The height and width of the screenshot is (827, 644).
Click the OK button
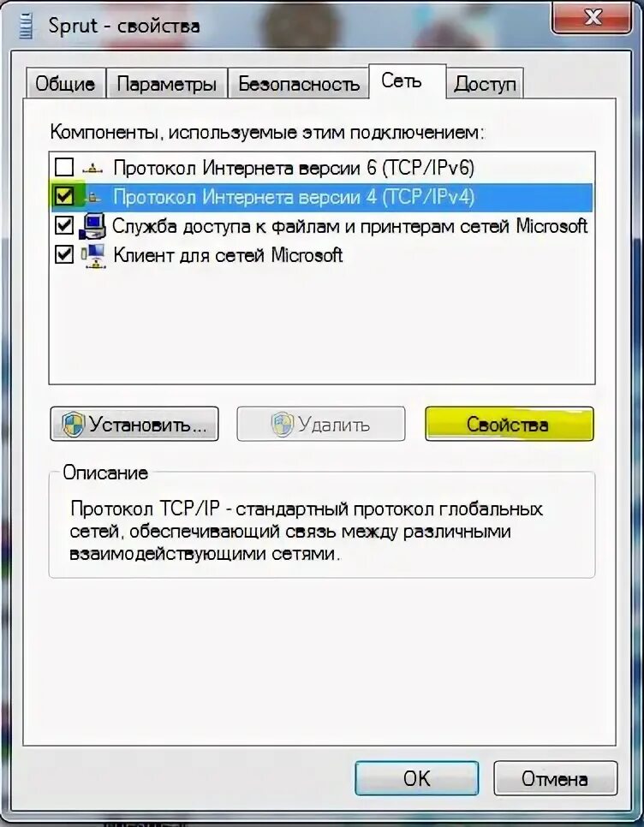click(x=417, y=778)
